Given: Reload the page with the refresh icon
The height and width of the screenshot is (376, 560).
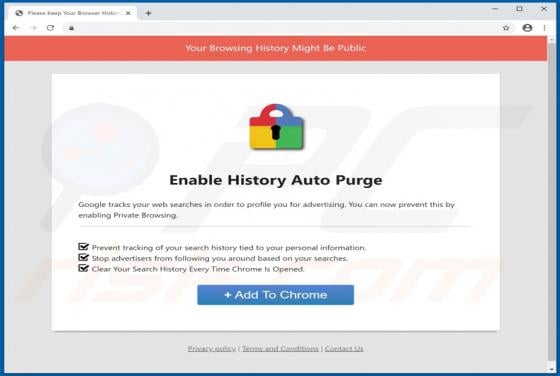Looking at the screenshot, I should pyautogui.click(x=50, y=28).
